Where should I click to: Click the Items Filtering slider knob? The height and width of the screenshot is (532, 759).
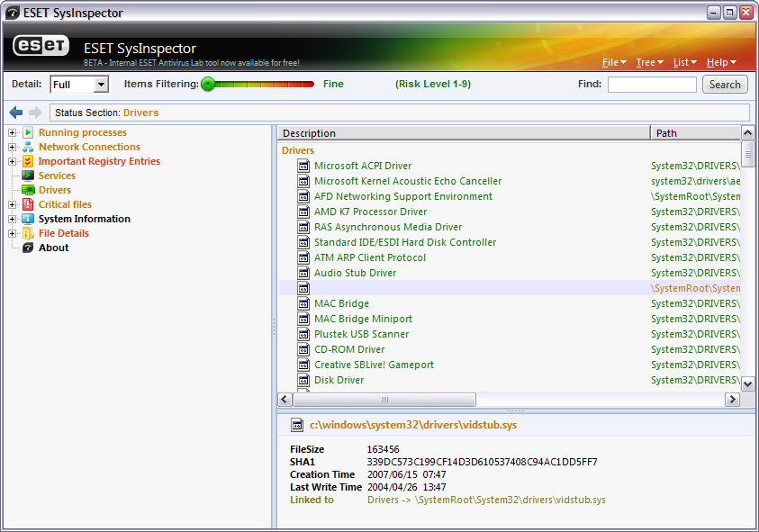coord(208,85)
